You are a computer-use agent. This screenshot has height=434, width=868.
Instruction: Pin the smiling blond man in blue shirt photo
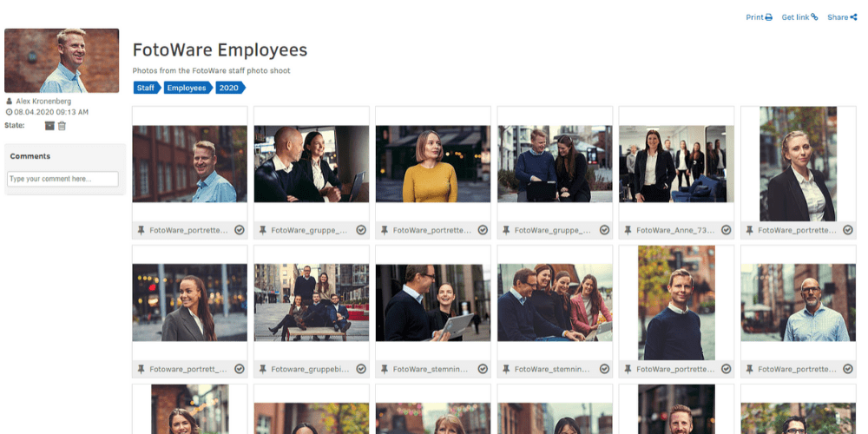coord(141,230)
